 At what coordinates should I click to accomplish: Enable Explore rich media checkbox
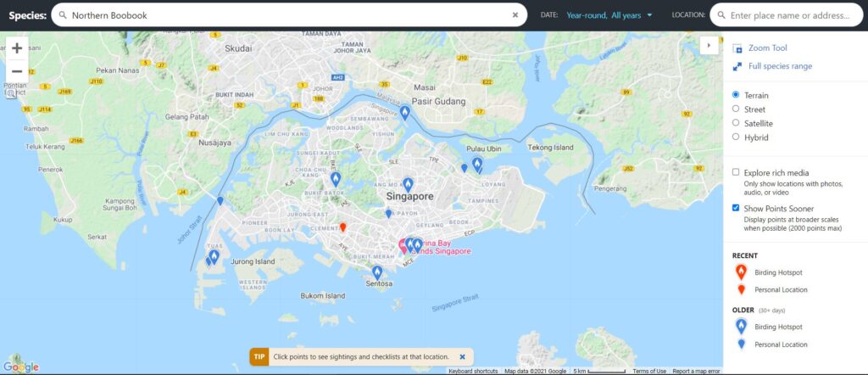pyautogui.click(x=736, y=172)
